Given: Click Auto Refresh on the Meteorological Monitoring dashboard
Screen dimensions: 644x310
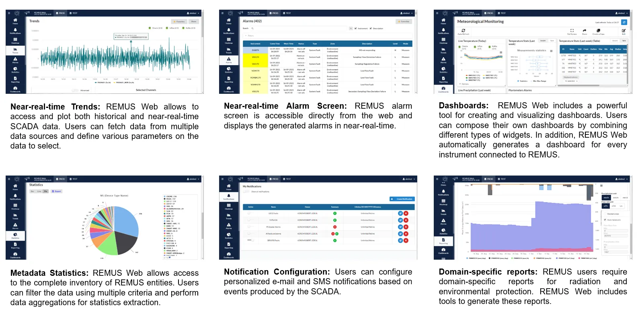Looking at the screenshot, I should [463, 31].
